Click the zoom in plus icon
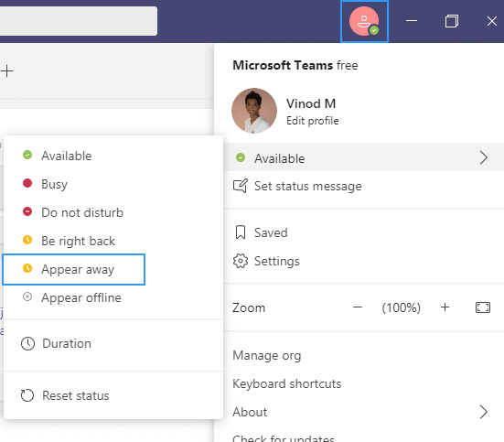Image resolution: width=504 pixels, height=442 pixels. [x=445, y=307]
